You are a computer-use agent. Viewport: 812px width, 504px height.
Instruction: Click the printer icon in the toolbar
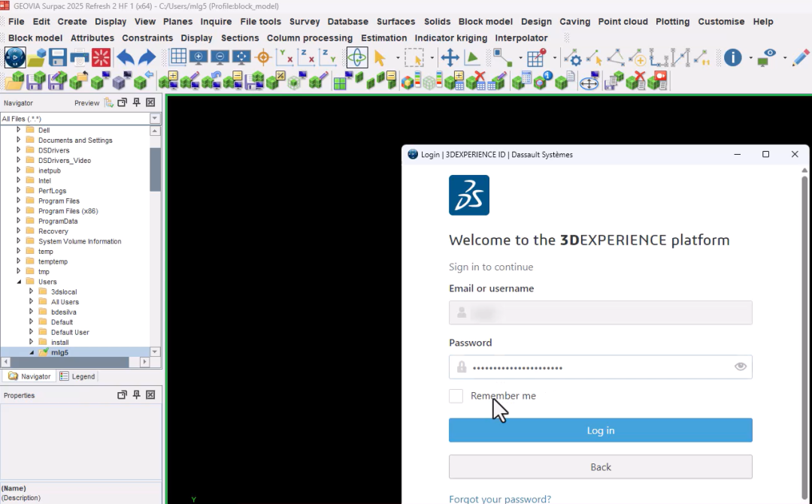click(79, 57)
